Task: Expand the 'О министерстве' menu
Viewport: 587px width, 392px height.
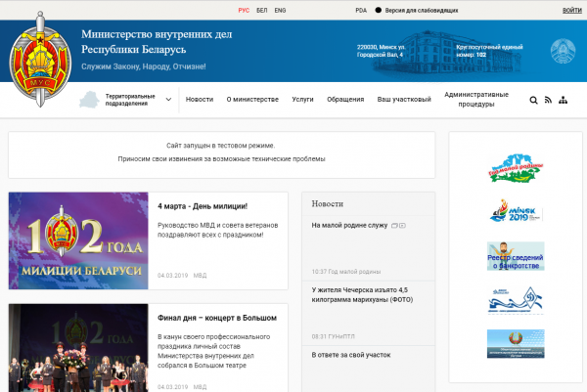Action: point(252,100)
